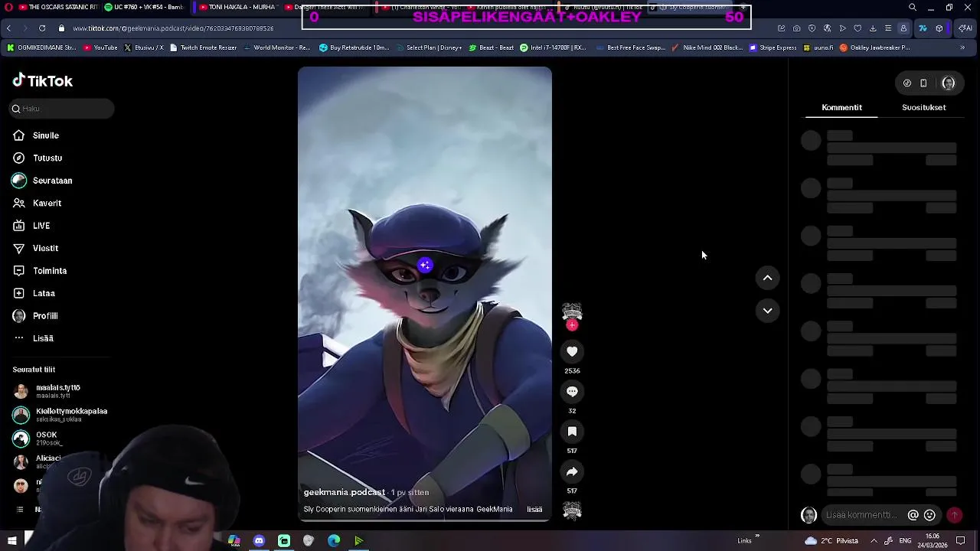Go to next video with down chevron

click(767, 311)
